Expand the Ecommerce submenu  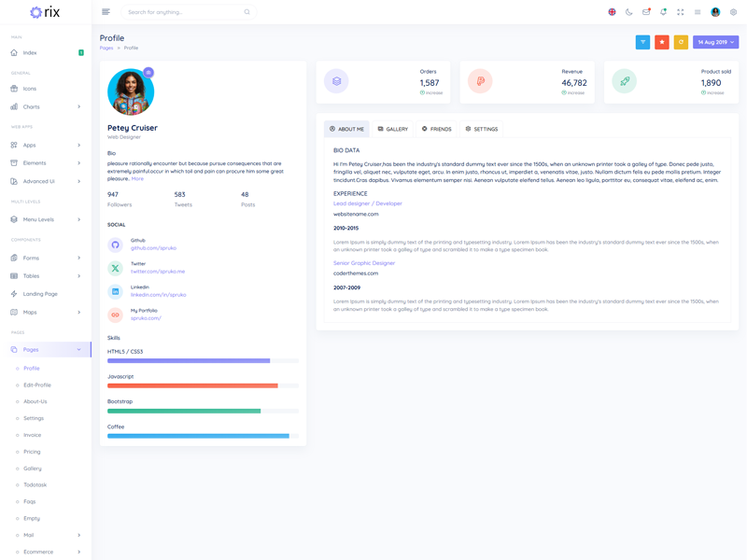tap(45, 552)
